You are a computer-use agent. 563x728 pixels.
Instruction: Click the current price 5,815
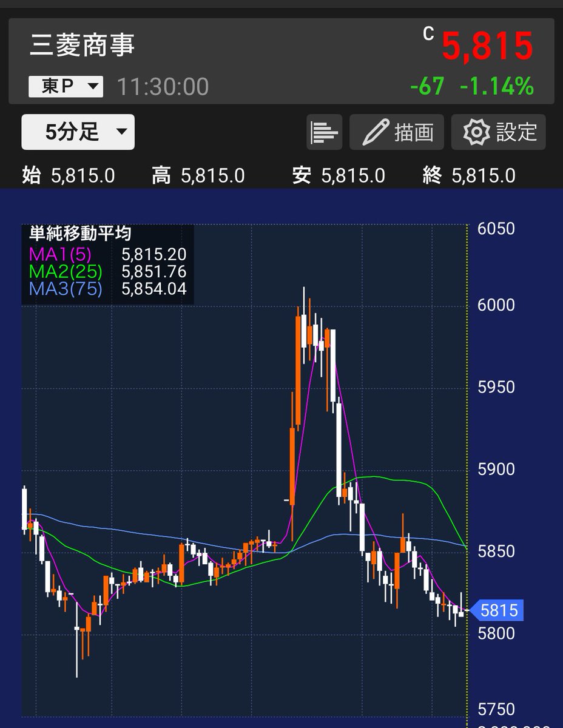(487, 46)
